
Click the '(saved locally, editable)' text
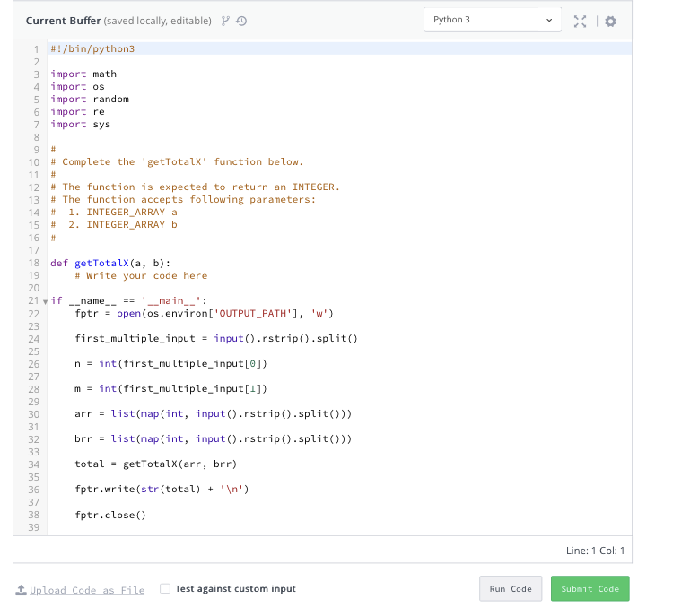pos(158,21)
